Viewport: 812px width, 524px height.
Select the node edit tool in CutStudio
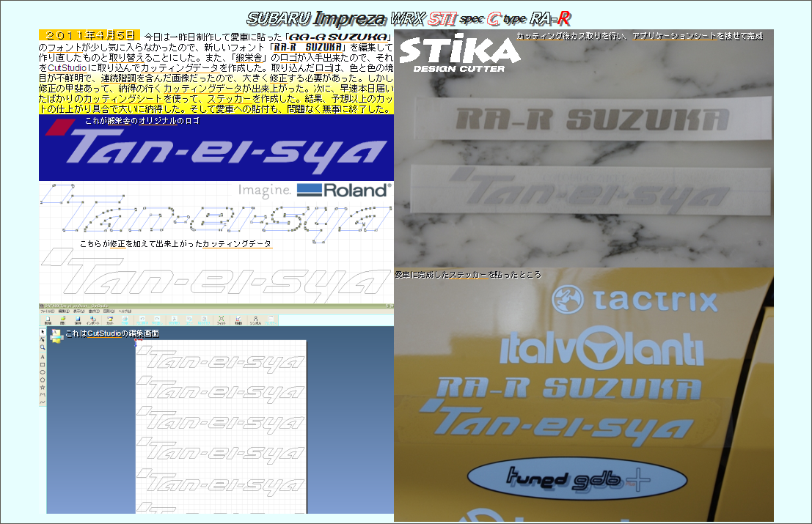43,340
